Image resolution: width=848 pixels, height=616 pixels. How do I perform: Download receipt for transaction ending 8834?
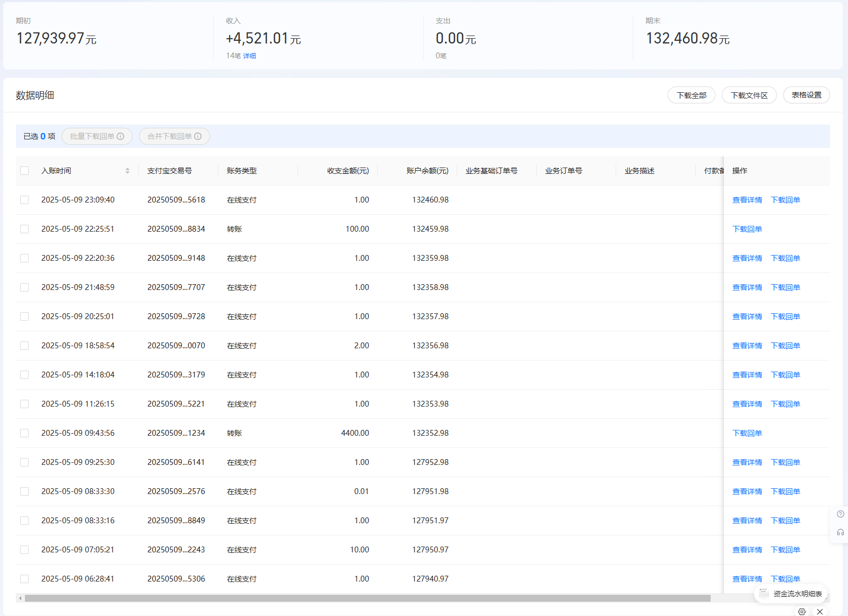pyautogui.click(x=747, y=229)
